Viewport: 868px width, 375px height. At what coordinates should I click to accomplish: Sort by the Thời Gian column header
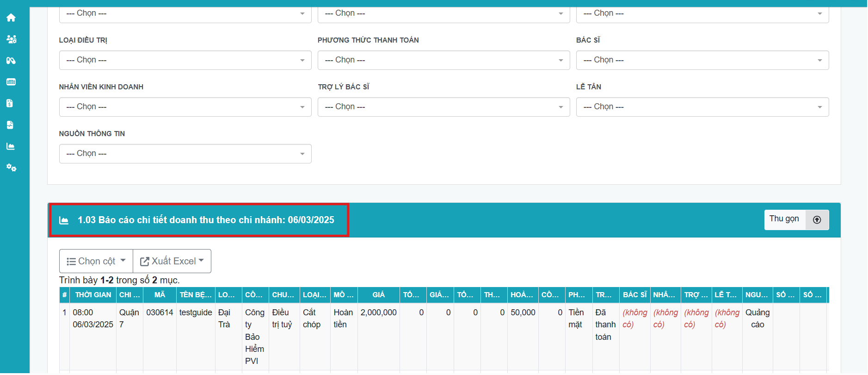click(x=93, y=295)
